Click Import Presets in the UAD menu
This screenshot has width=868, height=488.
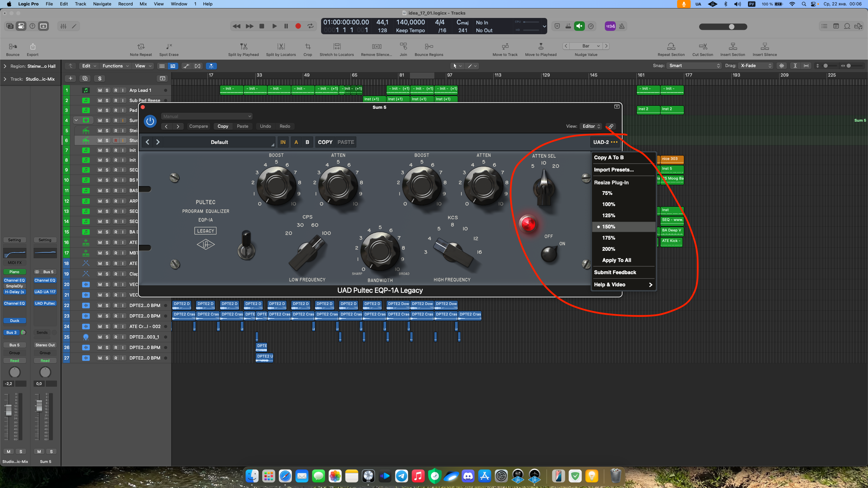(x=614, y=170)
